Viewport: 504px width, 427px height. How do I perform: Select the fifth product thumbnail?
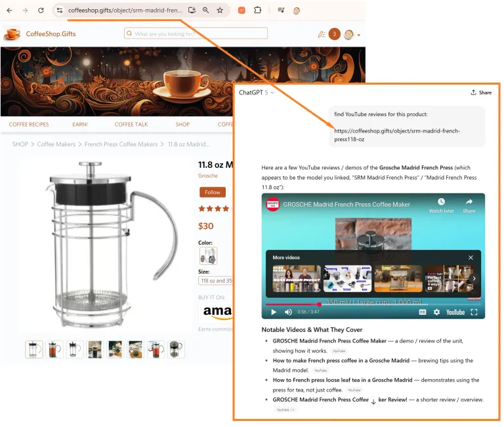tap(115, 349)
